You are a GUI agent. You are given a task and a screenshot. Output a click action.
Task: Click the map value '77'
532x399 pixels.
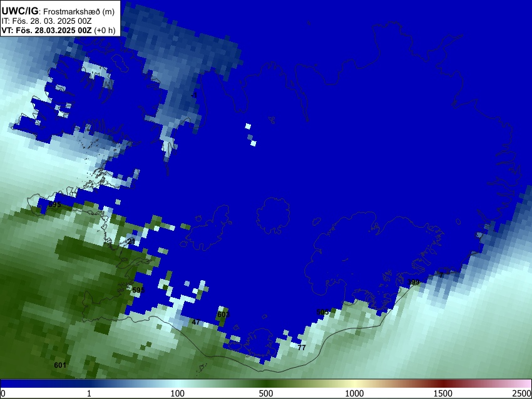click(x=302, y=348)
